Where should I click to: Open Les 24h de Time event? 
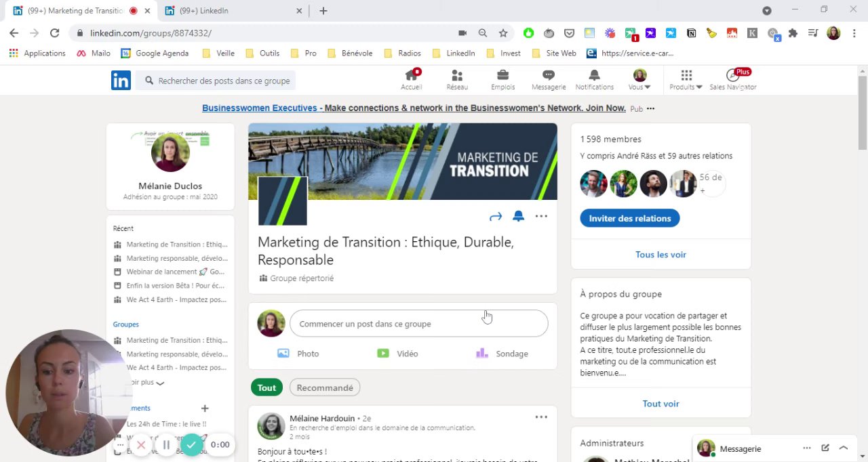pos(166,424)
